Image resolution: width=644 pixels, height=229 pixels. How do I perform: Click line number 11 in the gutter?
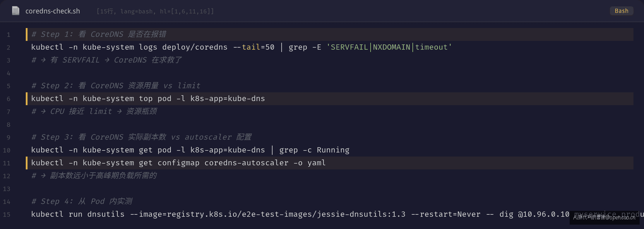[6, 163]
